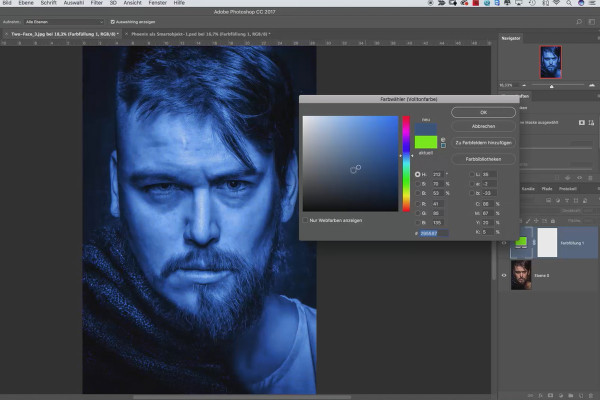Toggle visibility of the Ebene 0 layer
The height and width of the screenshot is (400, 600).
coord(504,275)
